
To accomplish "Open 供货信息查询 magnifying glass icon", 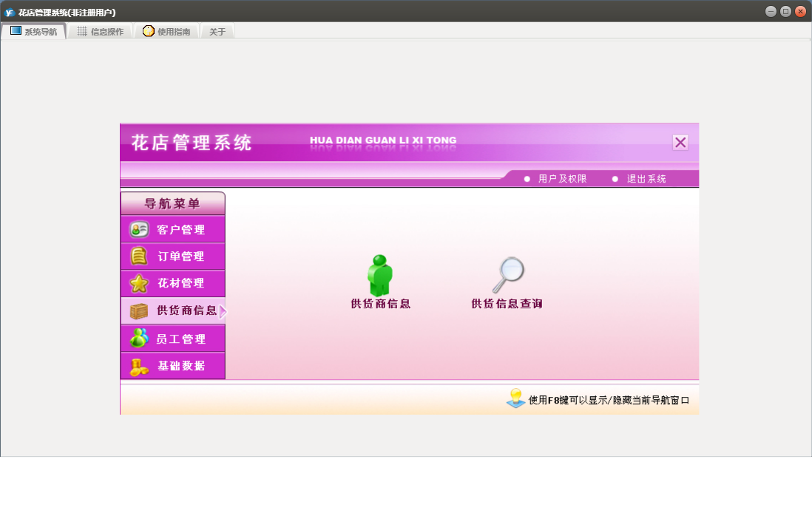I will tap(507, 275).
